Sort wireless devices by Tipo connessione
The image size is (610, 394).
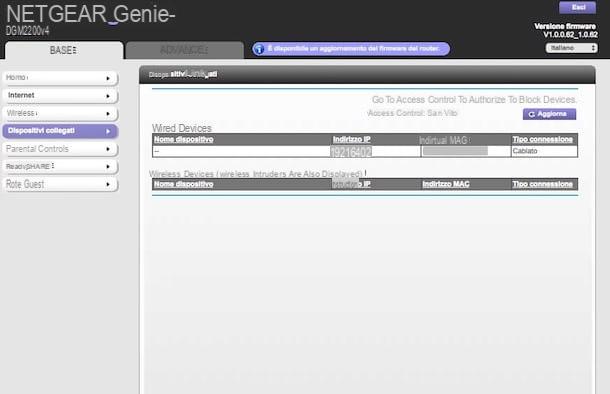click(x=543, y=184)
